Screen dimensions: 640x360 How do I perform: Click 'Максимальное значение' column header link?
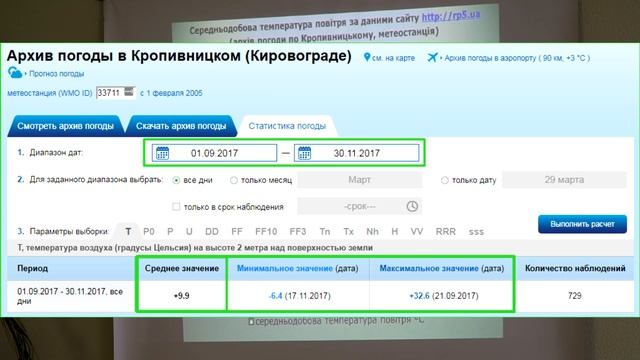429,268
